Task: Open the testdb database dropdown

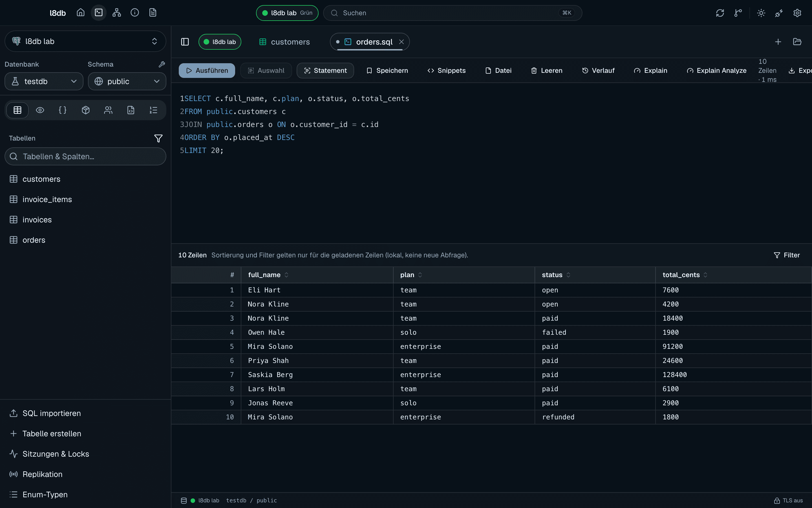Action: 44,81
